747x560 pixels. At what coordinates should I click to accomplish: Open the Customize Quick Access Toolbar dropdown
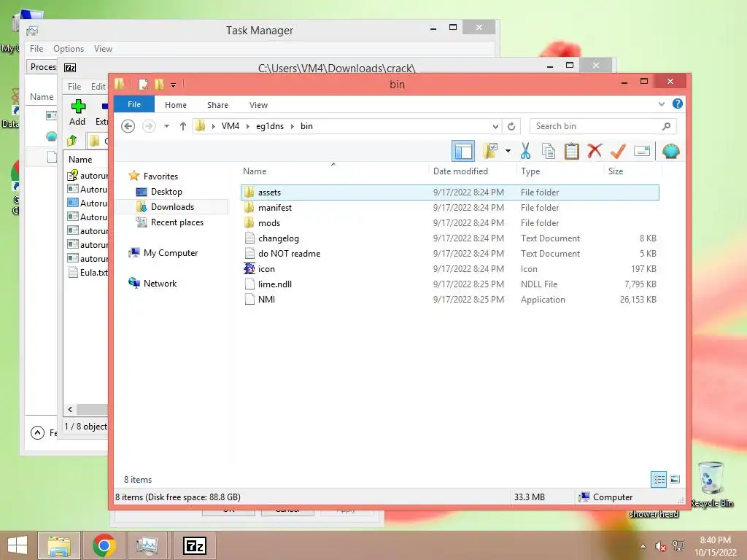click(x=174, y=85)
